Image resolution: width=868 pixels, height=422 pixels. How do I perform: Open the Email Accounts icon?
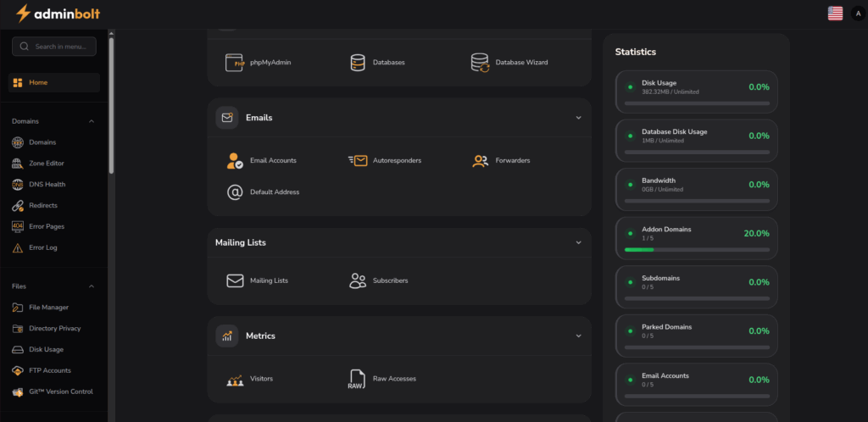point(235,160)
